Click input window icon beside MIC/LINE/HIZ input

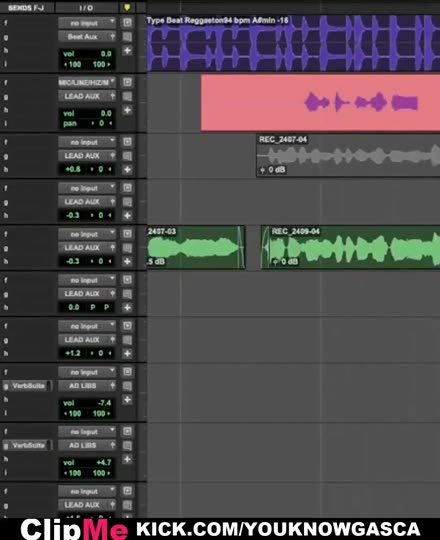click(x=127, y=82)
